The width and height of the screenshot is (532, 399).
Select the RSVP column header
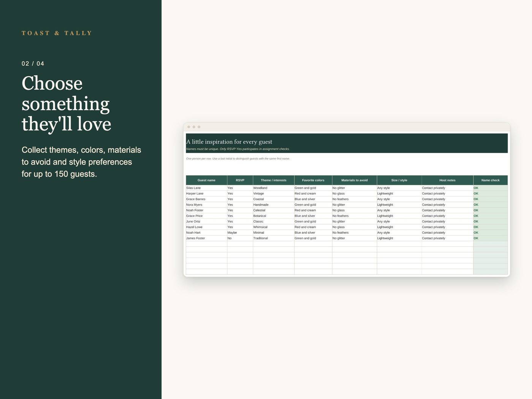tap(240, 180)
